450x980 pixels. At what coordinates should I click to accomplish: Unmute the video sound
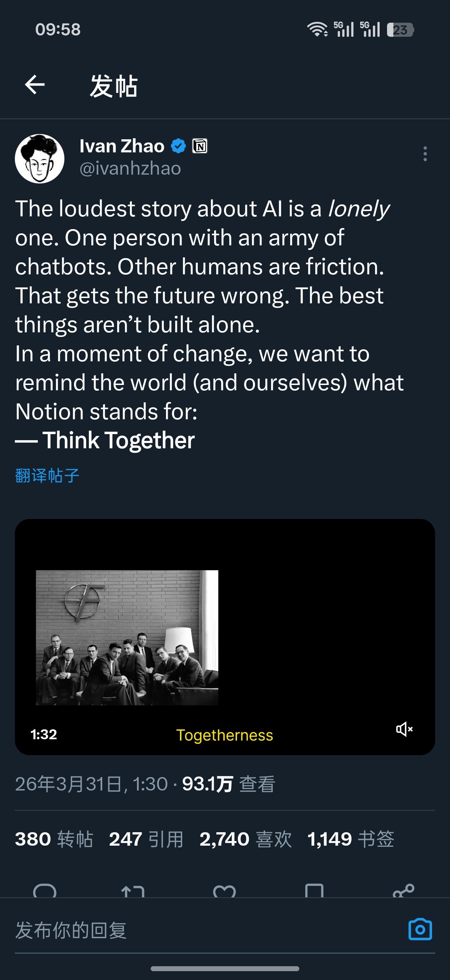click(x=404, y=729)
